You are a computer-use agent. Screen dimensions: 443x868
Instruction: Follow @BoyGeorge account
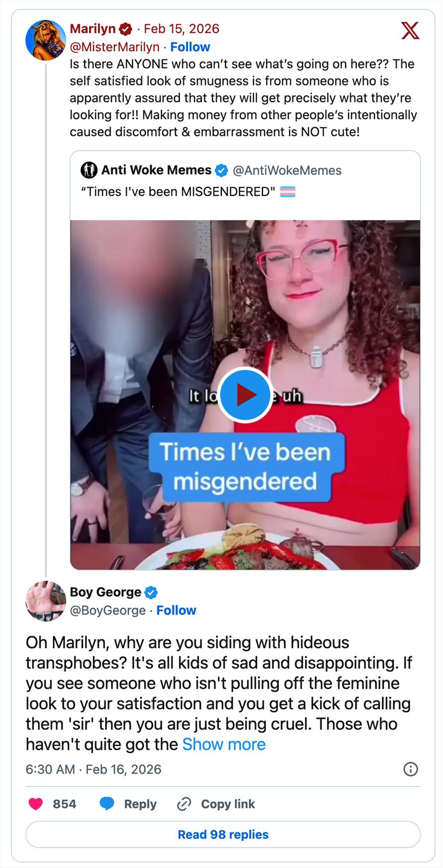click(x=176, y=610)
